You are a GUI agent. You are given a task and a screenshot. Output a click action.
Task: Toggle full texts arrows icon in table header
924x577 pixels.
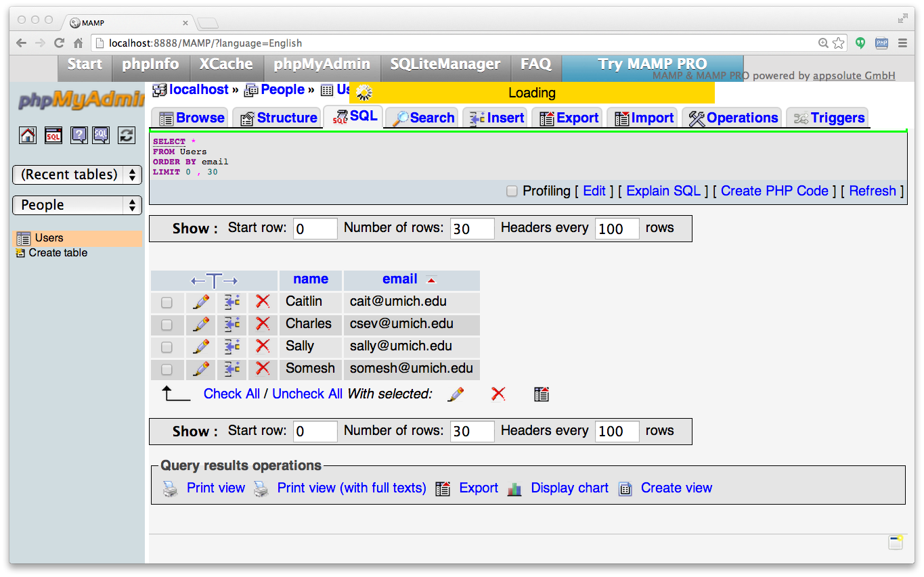click(214, 281)
